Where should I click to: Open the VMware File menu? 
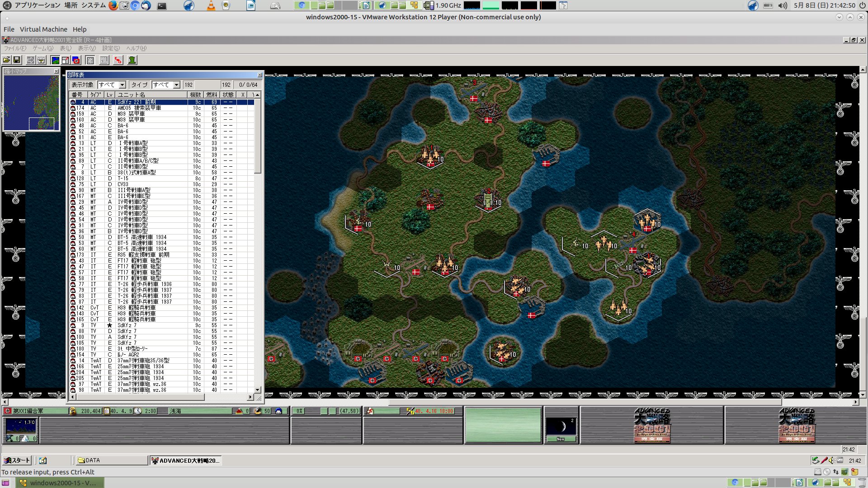point(9,29)
